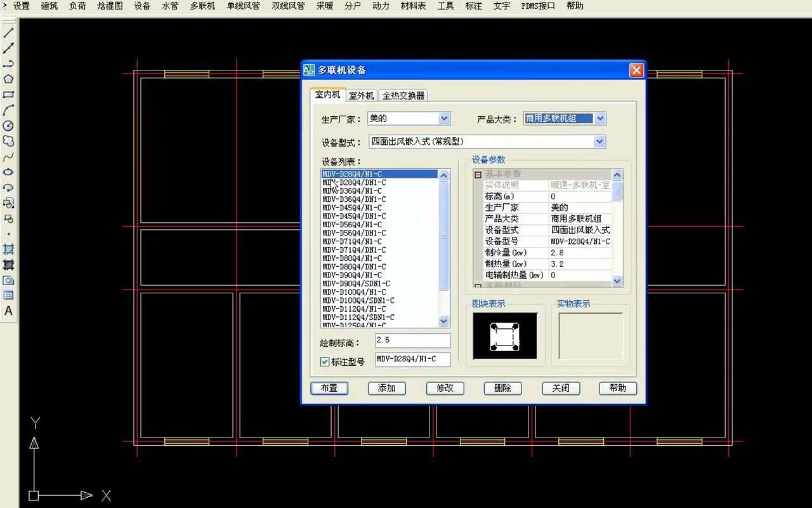Screen dimensions: 812x508
Task: Open the 双线风管 menu
Action: (288, 6)
